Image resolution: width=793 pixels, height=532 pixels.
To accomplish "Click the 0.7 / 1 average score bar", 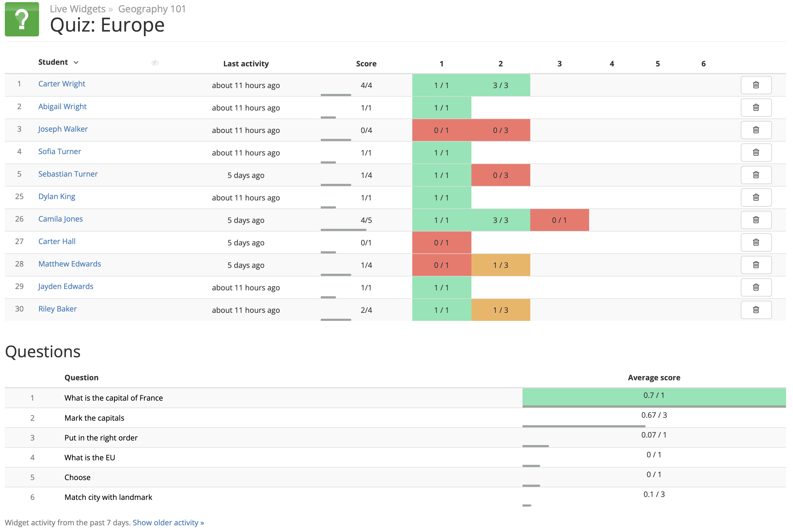I will 654,398.
